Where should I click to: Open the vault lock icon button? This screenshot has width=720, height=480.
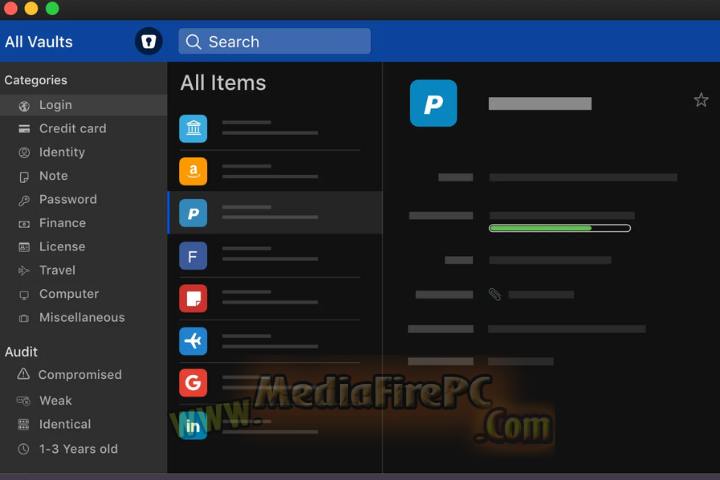pos(148,41)
